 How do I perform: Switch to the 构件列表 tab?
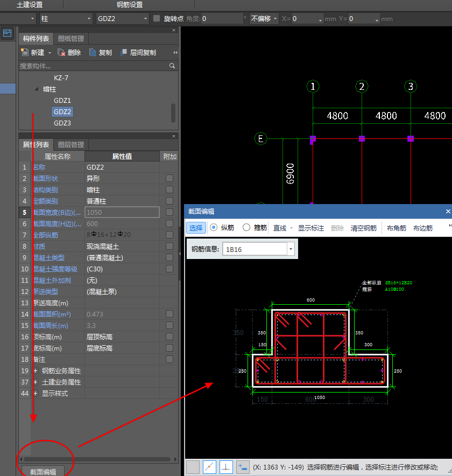pyautogui.click(x=36, y=39)
